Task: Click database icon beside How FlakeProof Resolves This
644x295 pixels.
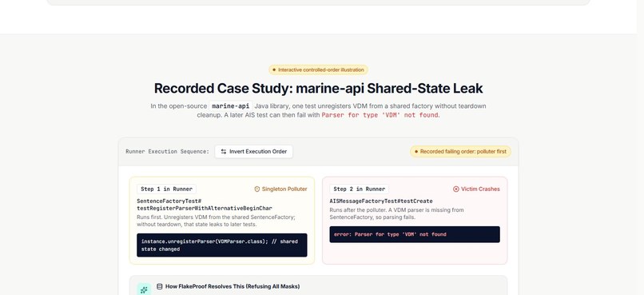Action: (159, 286)
